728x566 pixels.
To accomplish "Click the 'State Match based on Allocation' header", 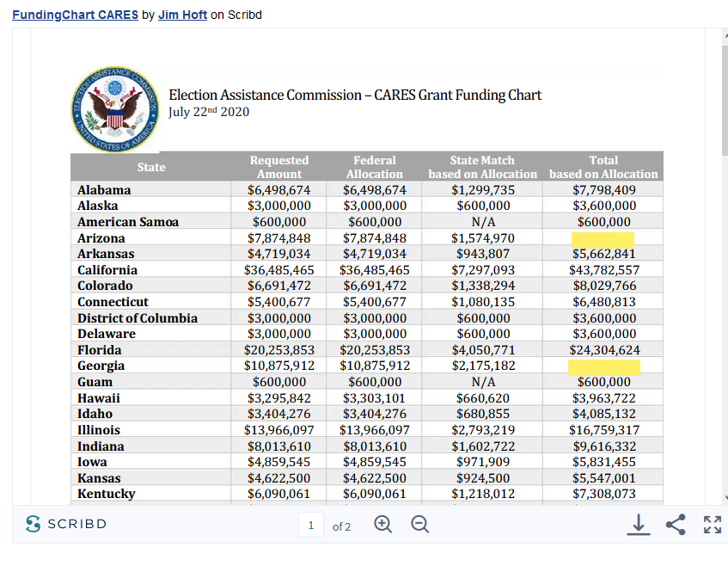I will pos(482,167).
